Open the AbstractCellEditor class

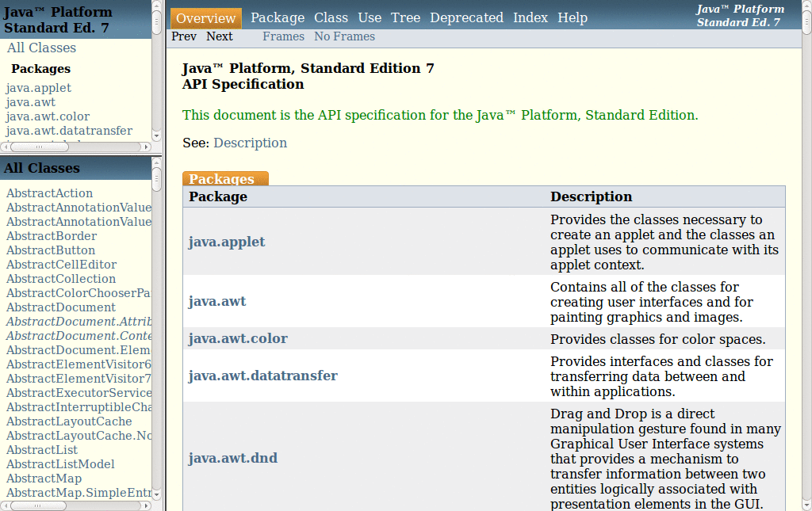click(x=61, y=265)
